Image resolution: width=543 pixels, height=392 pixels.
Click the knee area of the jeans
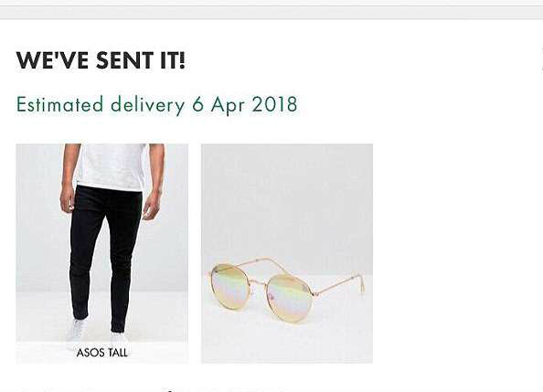(104, 256)
